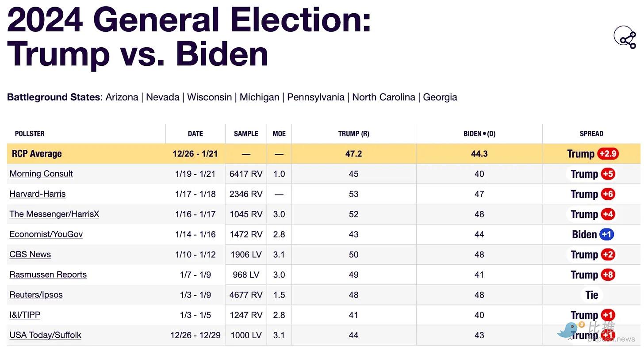
Task: Open the Economist/YouGov poll link
Action: click(x=46, y=234)
